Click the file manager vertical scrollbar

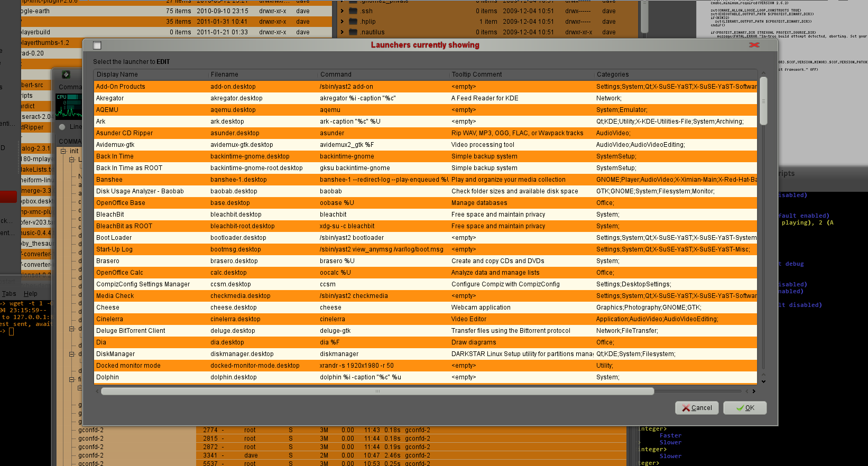tap(644, 16)
